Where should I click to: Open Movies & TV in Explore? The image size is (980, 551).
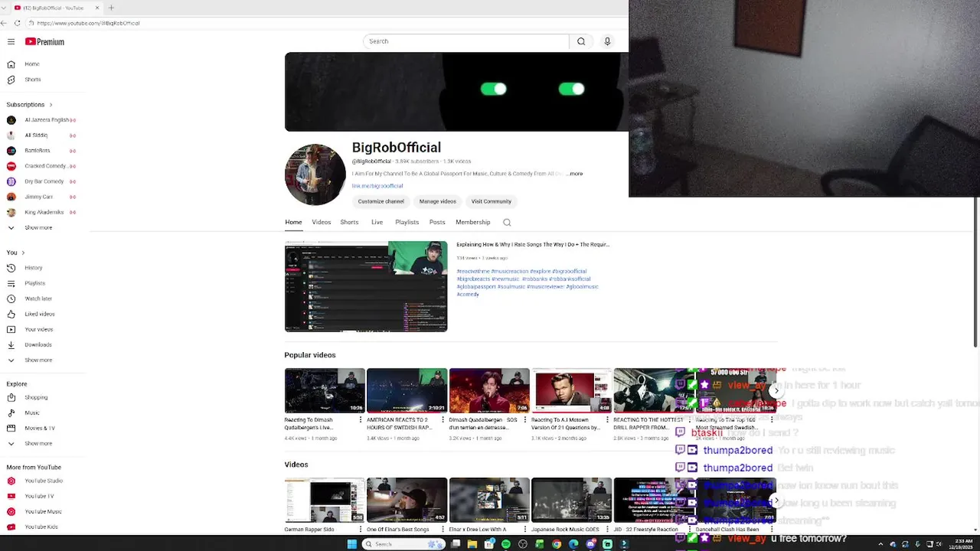[39, 428]
